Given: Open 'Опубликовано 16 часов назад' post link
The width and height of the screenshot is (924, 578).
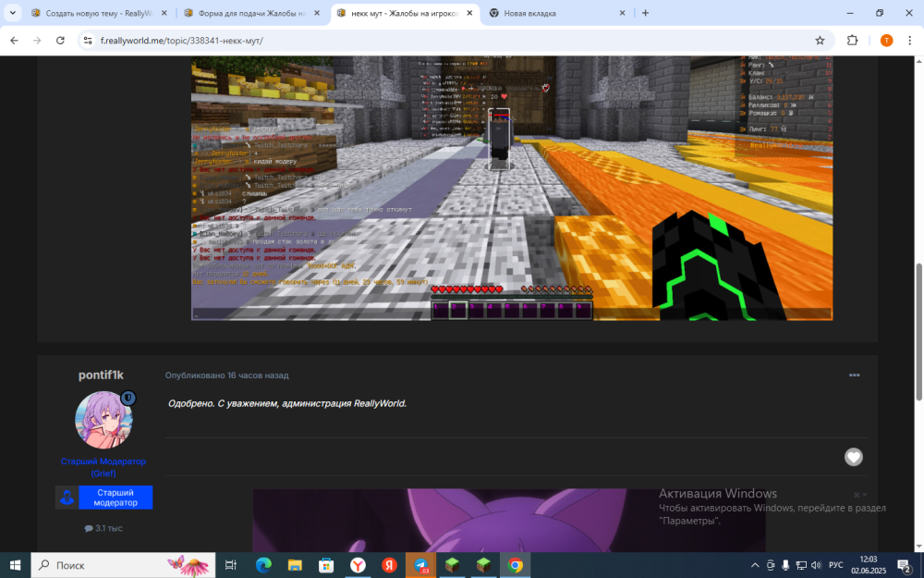Looking at the screenshot, I should pos(227,375).
